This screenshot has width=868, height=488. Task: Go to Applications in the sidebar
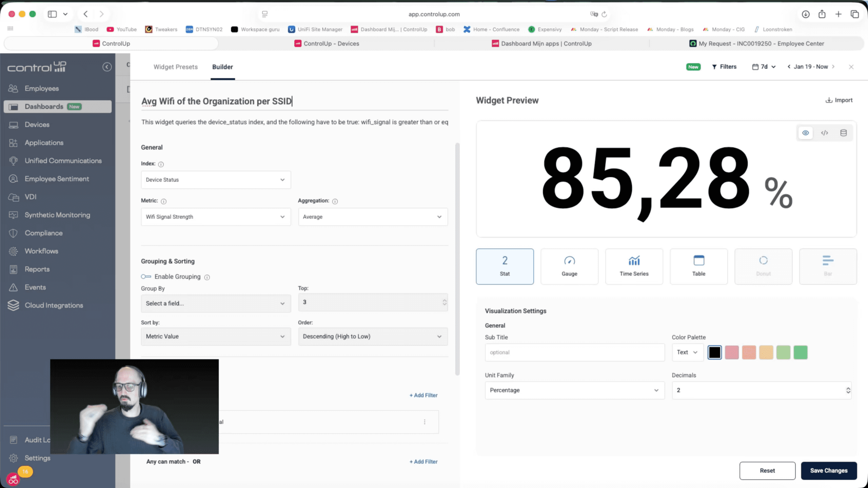(44, 143)
